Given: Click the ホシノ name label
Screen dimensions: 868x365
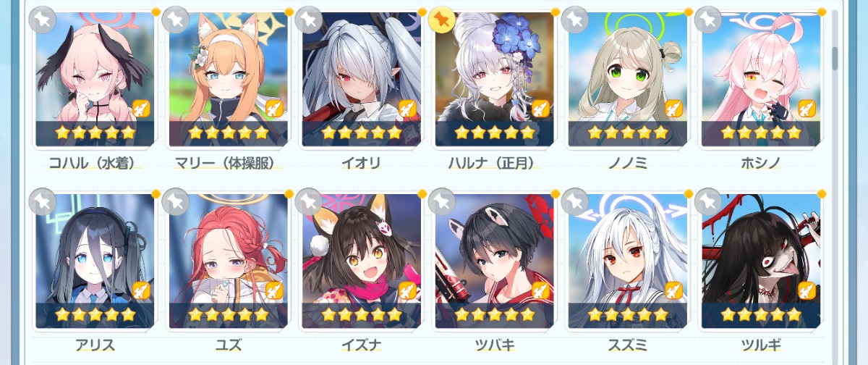Looking at the screenshot, I should pyautogui.click(x=760, y=164).
